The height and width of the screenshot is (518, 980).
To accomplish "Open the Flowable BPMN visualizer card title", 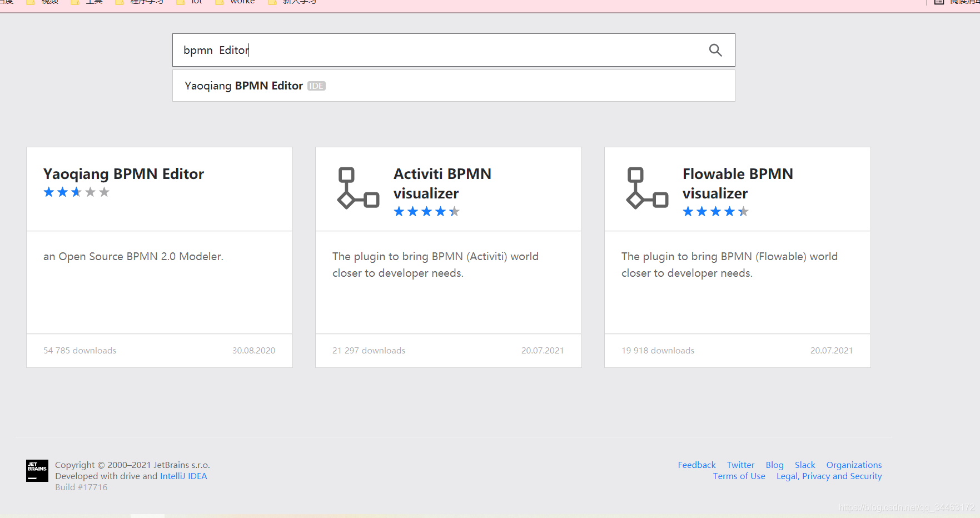I will pyautogui.click(x=738, y=183).
